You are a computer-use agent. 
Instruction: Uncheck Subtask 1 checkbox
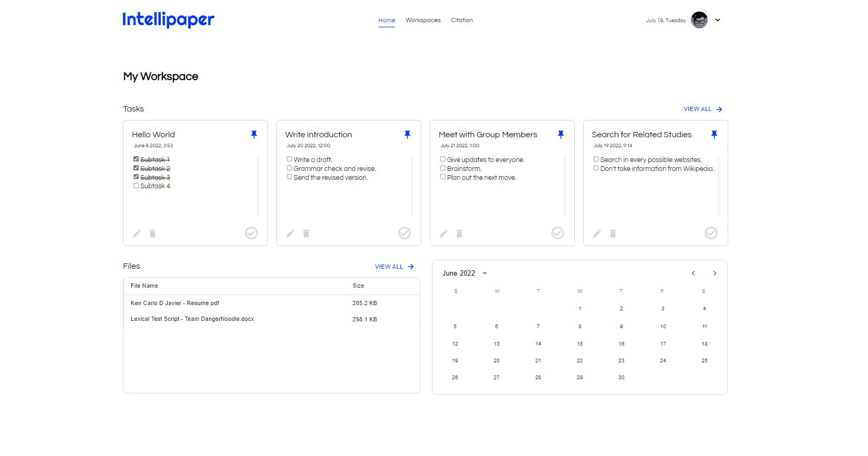pyautogui.click(x=136, y=159)
